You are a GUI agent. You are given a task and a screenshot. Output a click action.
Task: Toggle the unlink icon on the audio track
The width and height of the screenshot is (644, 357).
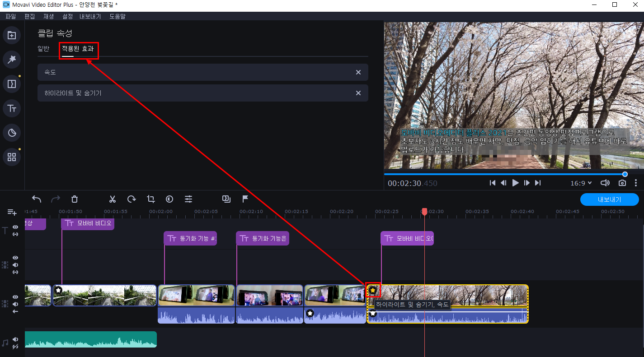click(15, 347)
